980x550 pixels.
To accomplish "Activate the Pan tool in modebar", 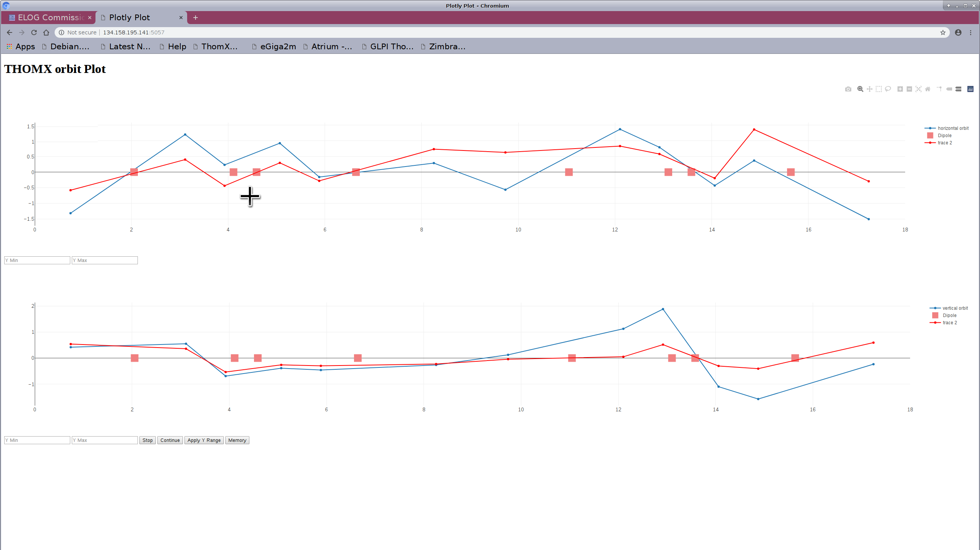I will (869, 89).
